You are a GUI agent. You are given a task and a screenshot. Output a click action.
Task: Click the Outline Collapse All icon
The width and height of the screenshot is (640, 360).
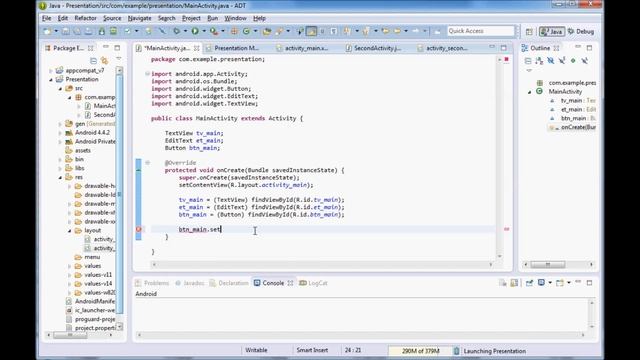pos(528,61)
